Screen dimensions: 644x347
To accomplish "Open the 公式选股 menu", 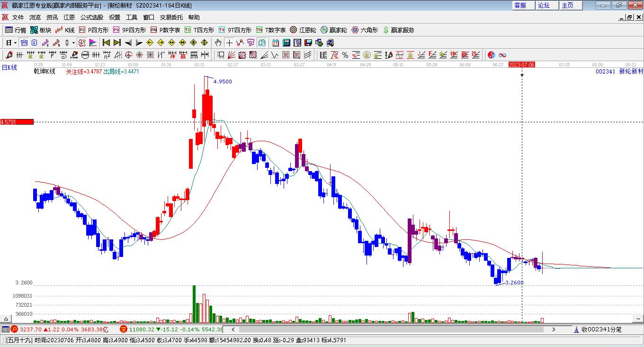I will [92, 18].
